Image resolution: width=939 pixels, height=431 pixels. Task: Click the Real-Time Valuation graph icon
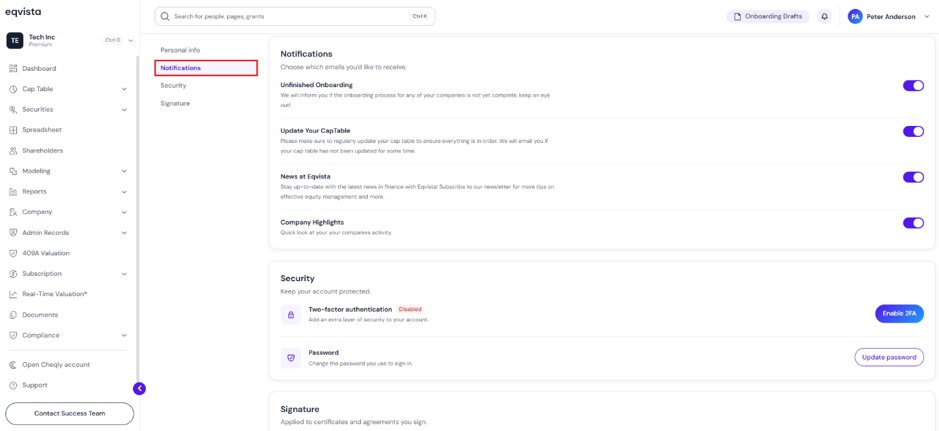[13, 295]
